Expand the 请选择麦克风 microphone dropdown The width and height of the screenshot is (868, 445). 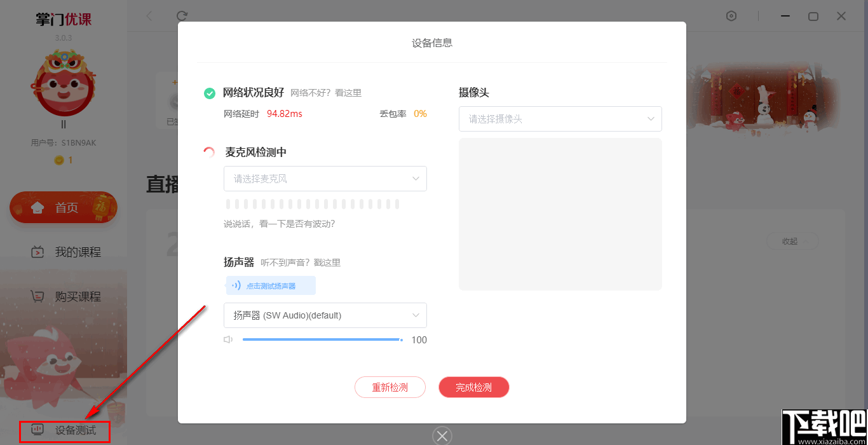click(x=325, y=179)
